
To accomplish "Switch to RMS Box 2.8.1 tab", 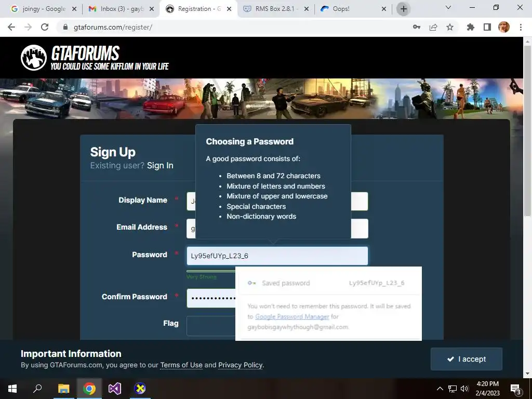I will [275, 9].
